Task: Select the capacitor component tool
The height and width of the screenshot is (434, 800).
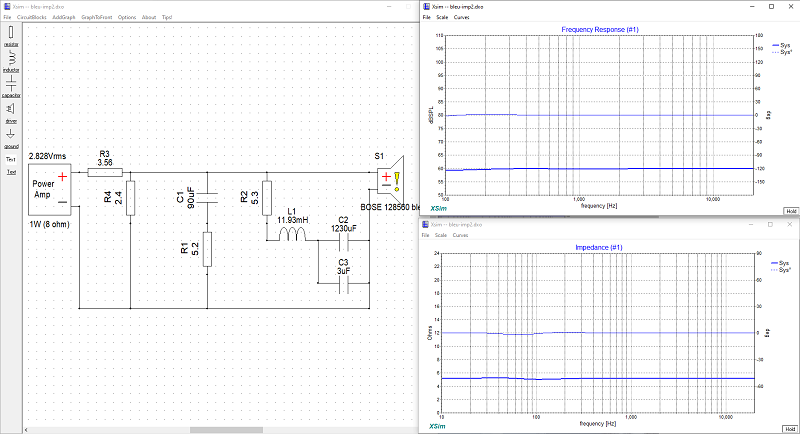Action: 11,86
